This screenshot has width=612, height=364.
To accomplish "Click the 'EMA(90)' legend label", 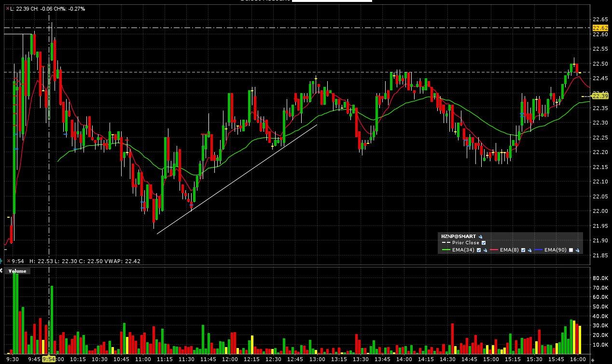I will [556, 250].
